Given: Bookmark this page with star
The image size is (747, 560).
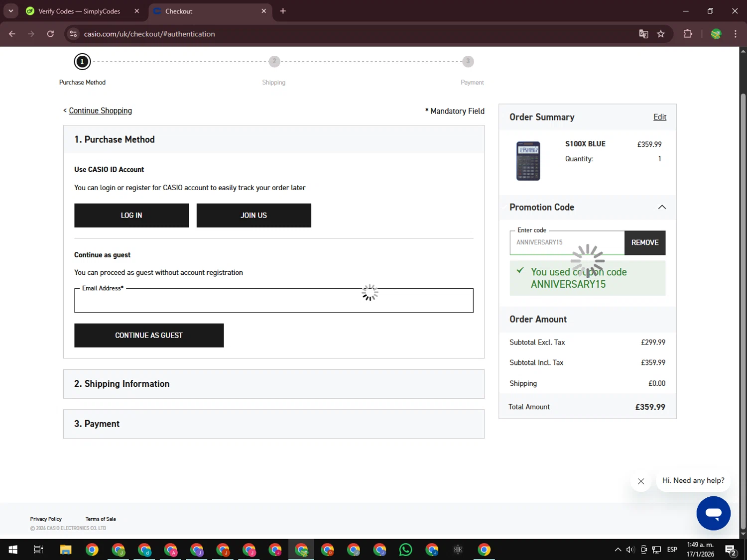Looking at the screenshot, I should 661,34.
